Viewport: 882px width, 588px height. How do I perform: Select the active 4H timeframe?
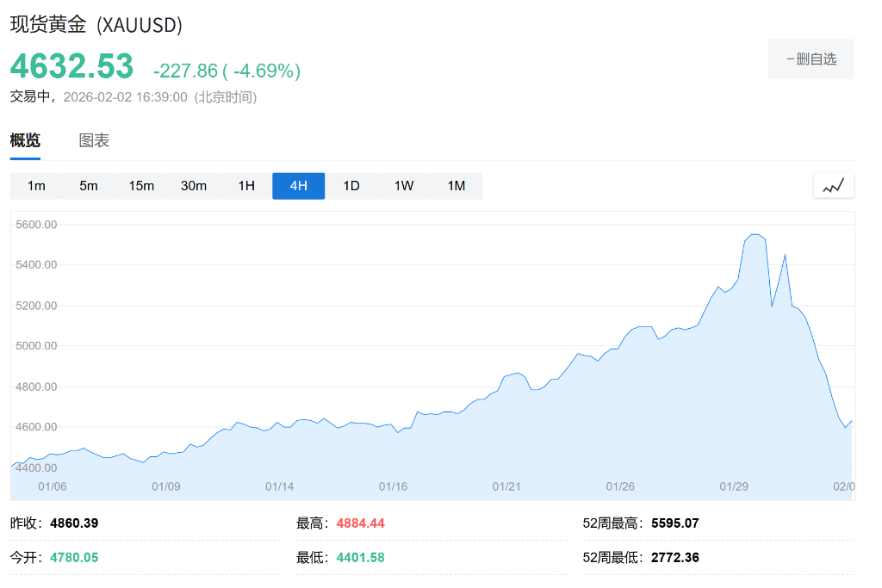click(298, 186)
